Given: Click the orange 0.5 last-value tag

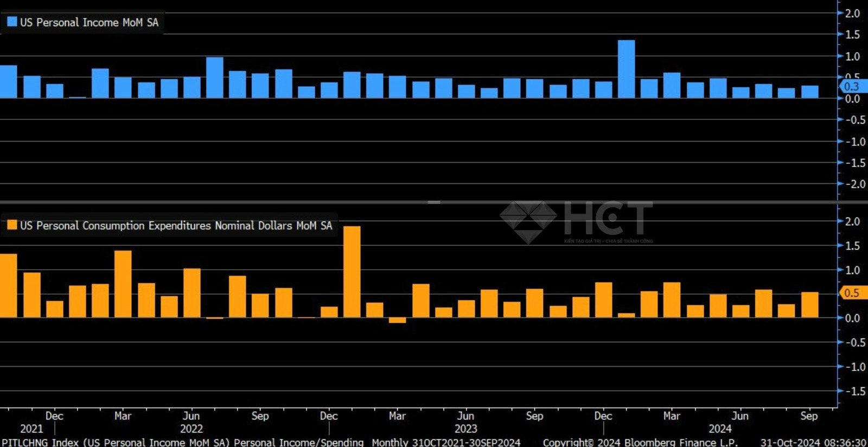Looking at the screenshot, I should [852, 293].
